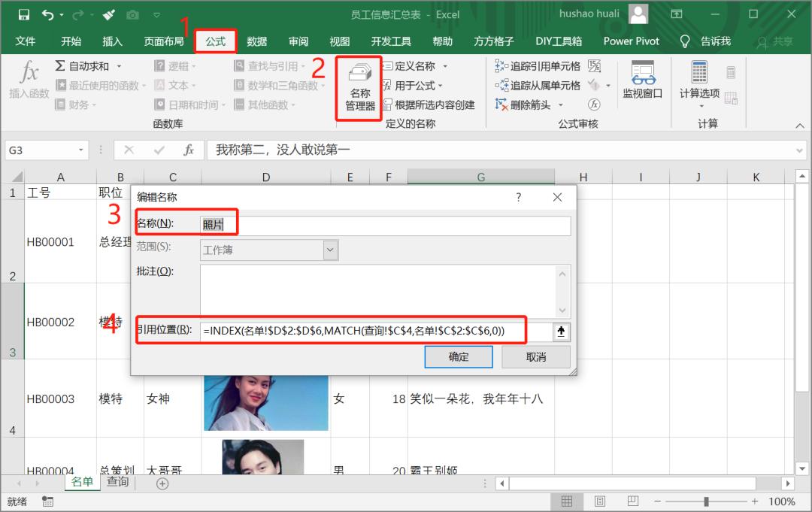Click the Undo arrow icon
The height and width of the screenshot is (512, 812).
point(47,14)
